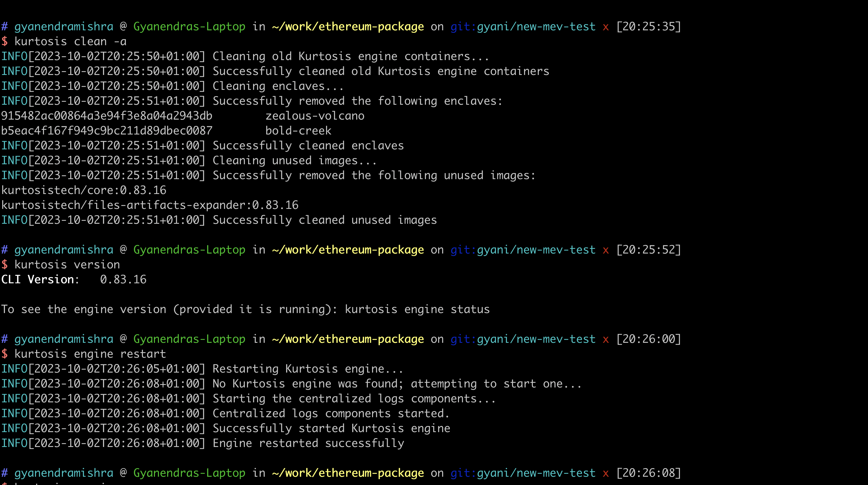868x485 pixels.
Task: Select the kurtosis clean -a command text
Action: (x=71, y=41)
